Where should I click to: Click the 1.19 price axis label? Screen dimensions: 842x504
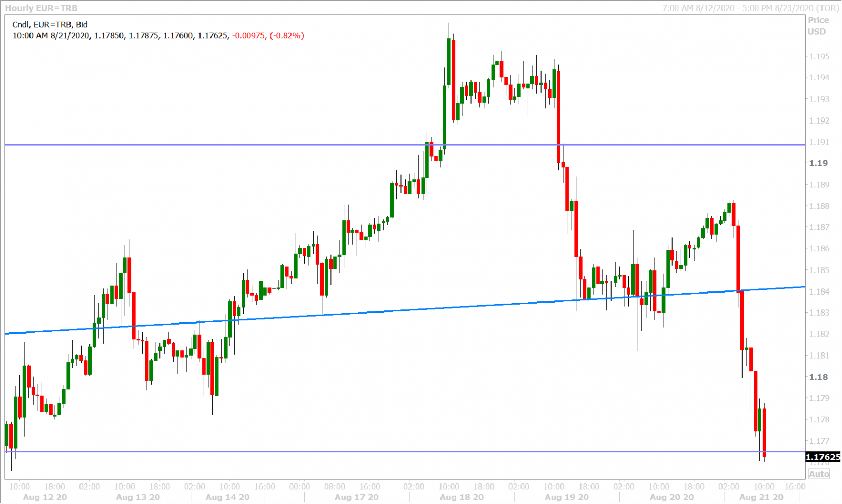818,163
